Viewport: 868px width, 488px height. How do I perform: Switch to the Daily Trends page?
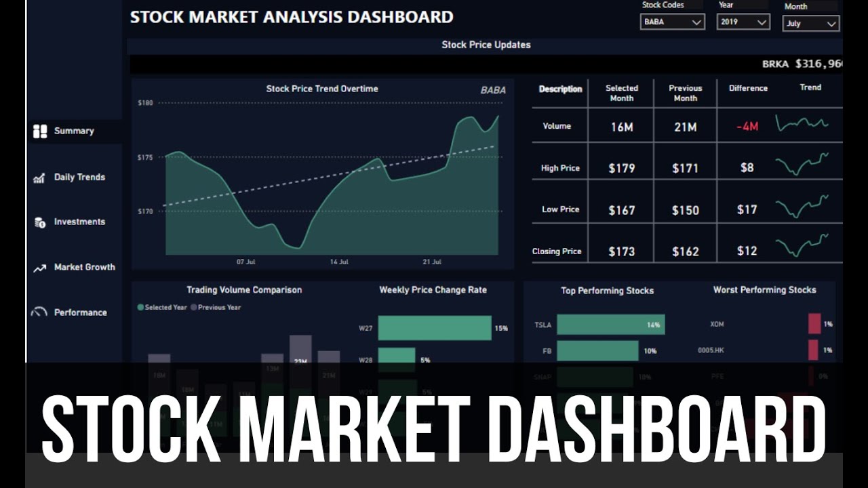click(x=79, y=177)
